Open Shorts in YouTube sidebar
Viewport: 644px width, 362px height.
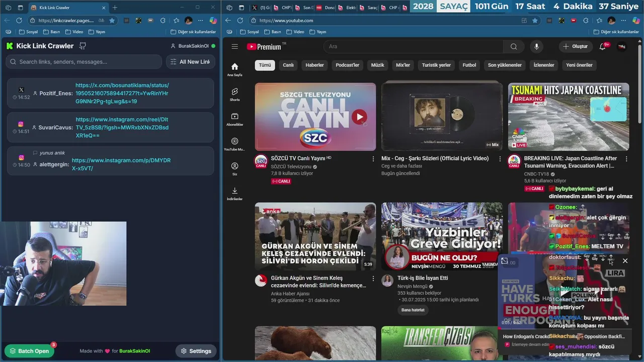click(x=234, y=94)
